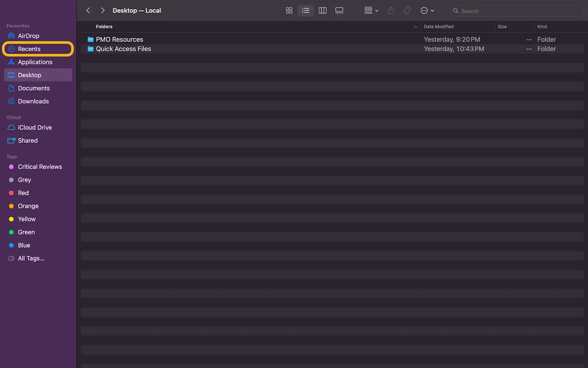
Task: Open the Group By dropdown
Action: point(371,11)
